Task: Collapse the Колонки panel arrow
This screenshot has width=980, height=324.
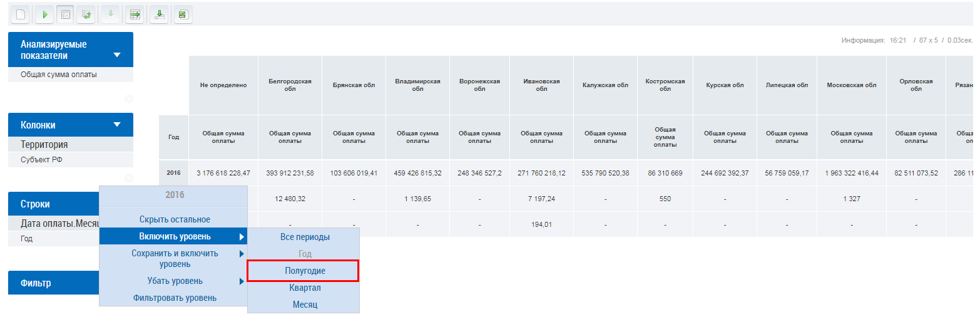Action: [x=117, y=125]
